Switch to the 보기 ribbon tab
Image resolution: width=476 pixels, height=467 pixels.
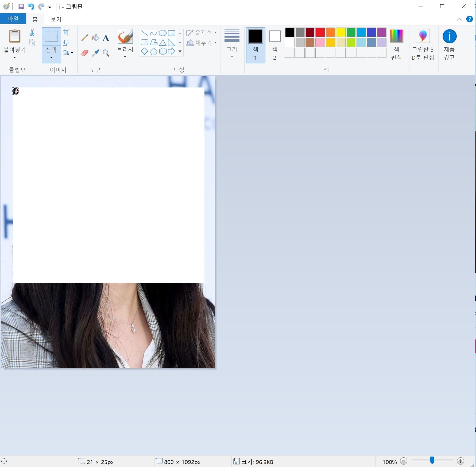click(x=56, y=19)
